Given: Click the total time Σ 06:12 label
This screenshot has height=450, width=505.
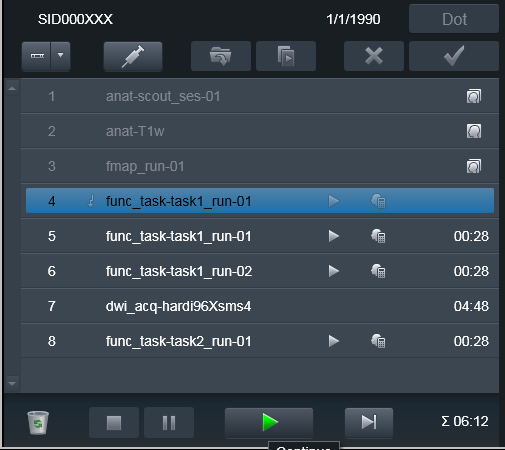Looking at the screenshot, I should tap(465, 421).
